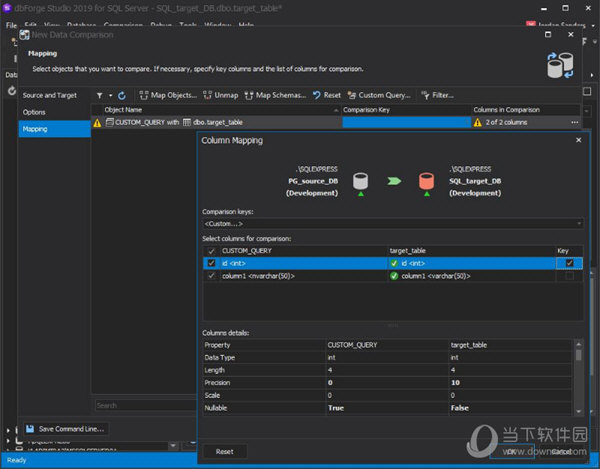Click Reset button in Column Mapping
Screen dimensions: 600x469
coord(224,452)
